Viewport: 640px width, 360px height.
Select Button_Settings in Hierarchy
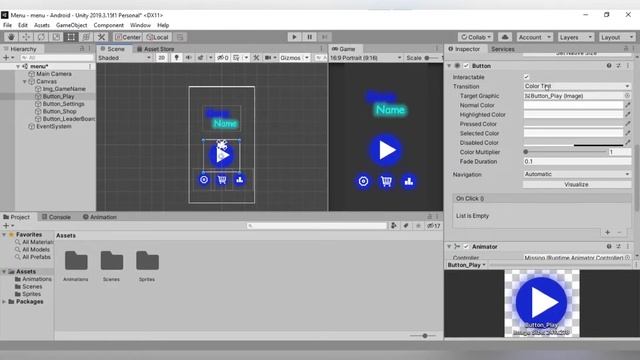(63, 104)
